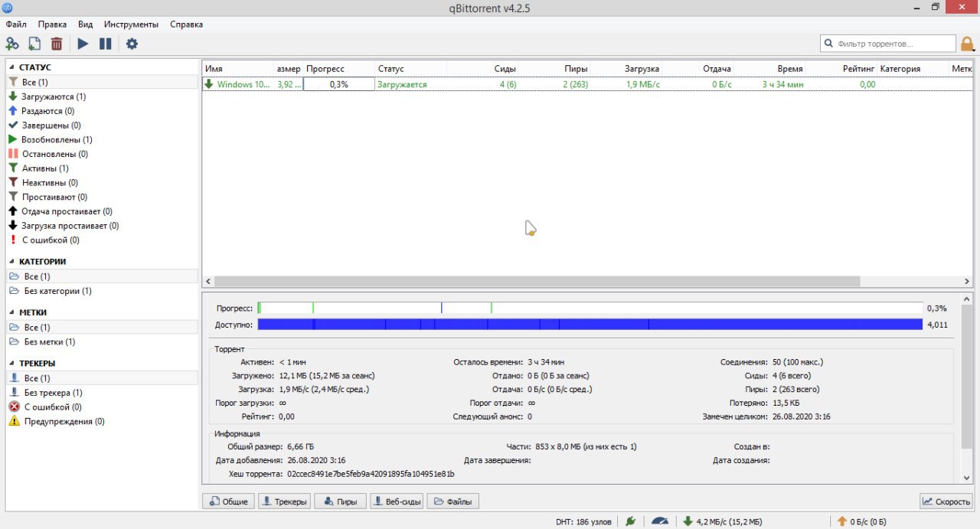Collapse the МЕТКИ section
This screenshot has height=529, width=980.
(x=11, y=312)
